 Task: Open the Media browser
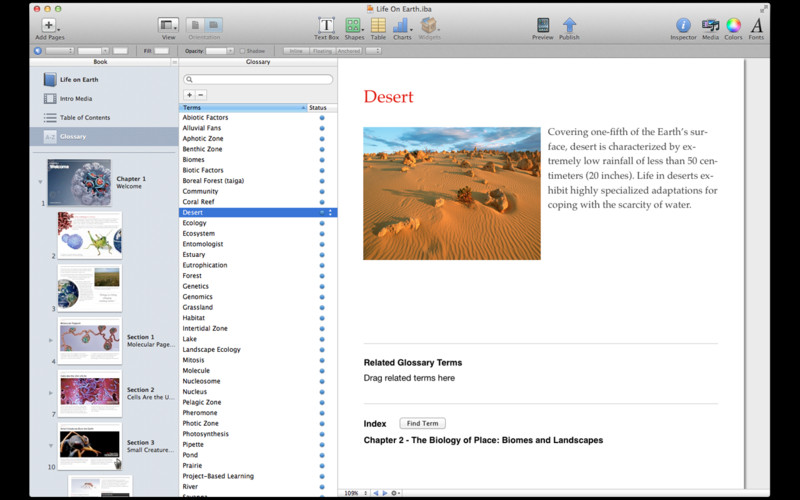pyautogui.click(x=710, y=26)
